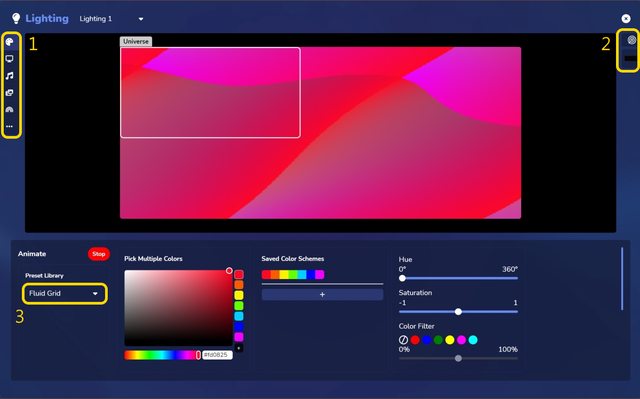Add a new saved color scheme
Viewport: 640px width, 399px height.
point(322,295)
